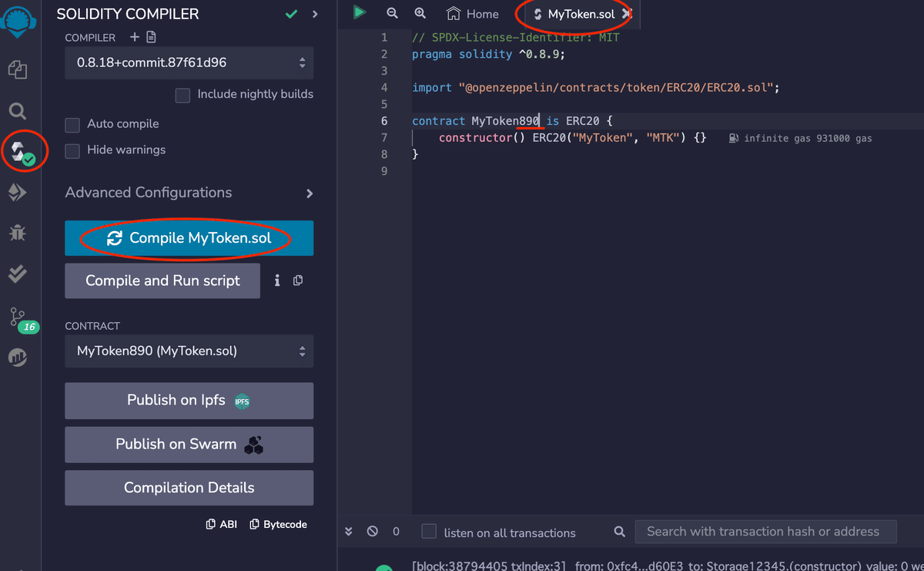Screen dimensions: 924x571
Task: Open the Debugger bug icon
Action: pyautogui.click(x=17, y=232)
